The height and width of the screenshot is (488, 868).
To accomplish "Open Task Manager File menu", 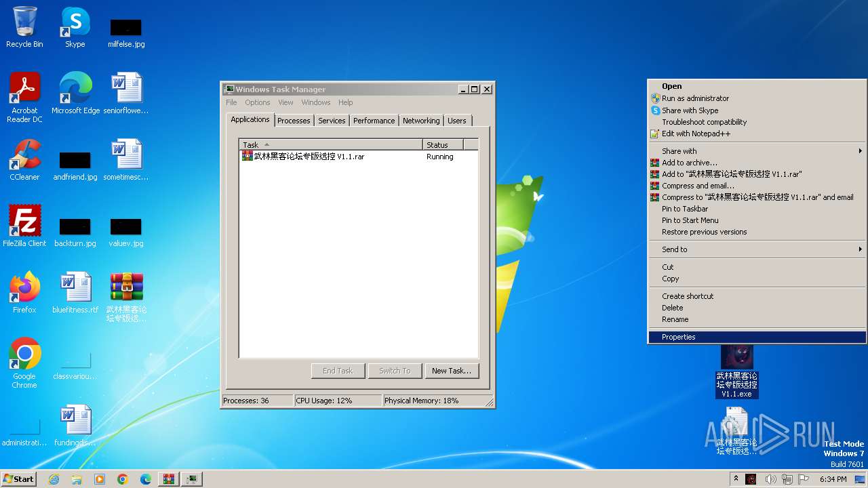I will pos(231,102).
